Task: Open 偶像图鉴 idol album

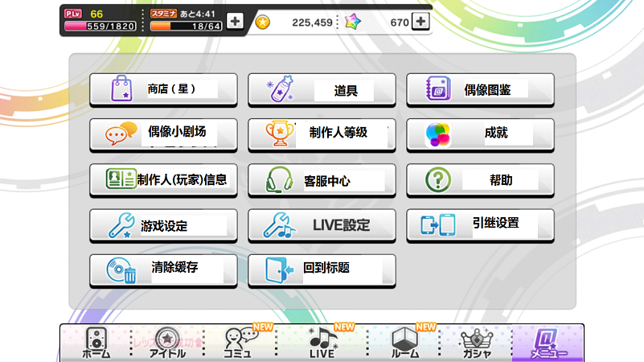Action: pyautogui.click(x=481, y=90)
